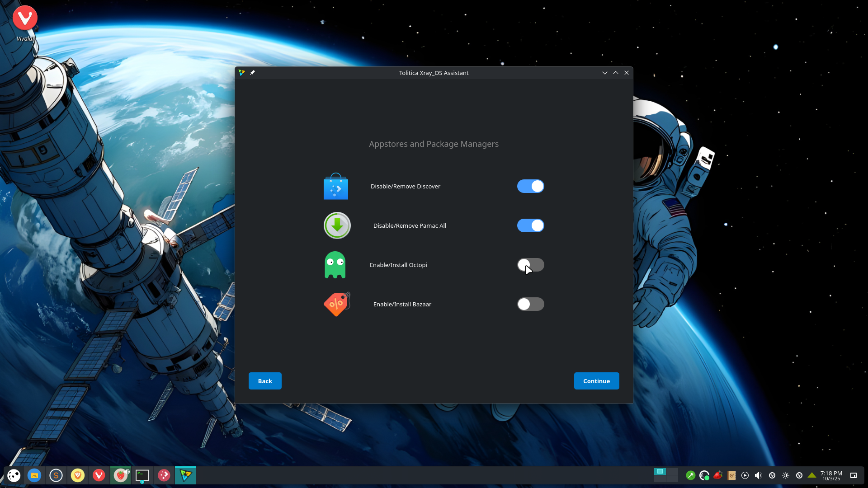Viewport: 868px width, 488px height.
Task: Click the Discover shopping bag icon
Action: point(335,187)
